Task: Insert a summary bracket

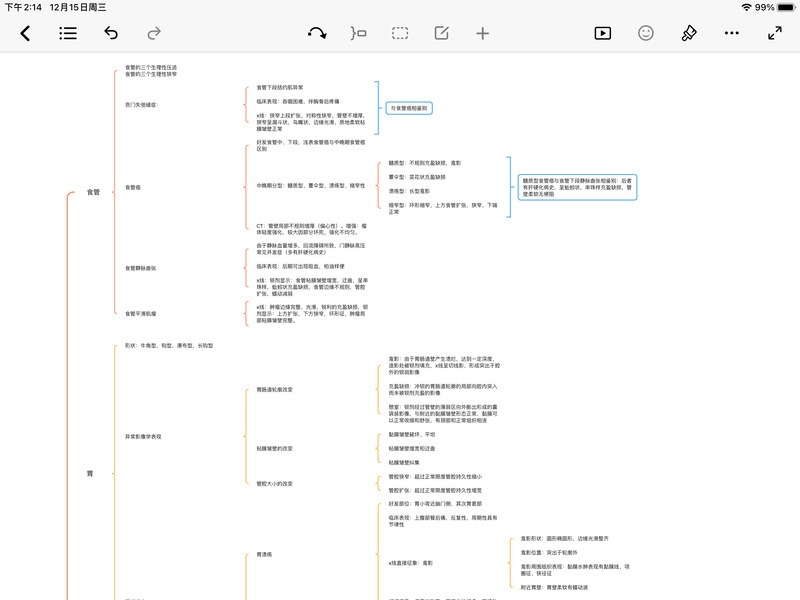Action: pos(359,34)
